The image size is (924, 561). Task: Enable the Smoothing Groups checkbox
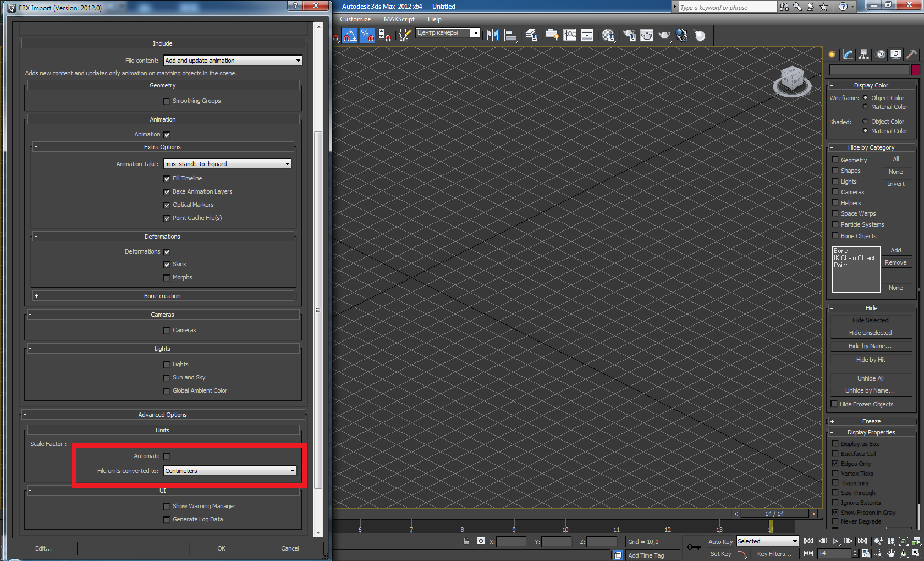pos(167,101)
